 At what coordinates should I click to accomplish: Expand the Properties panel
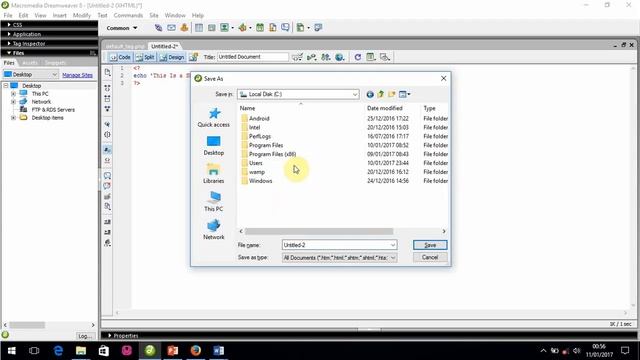(x=110, y=336)
